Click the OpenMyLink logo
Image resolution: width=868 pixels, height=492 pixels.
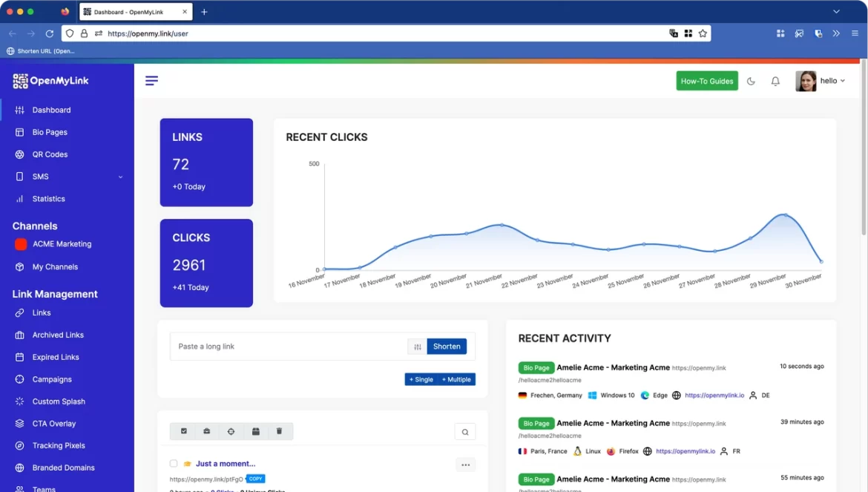pyautogui.click(x=50, y=81)
